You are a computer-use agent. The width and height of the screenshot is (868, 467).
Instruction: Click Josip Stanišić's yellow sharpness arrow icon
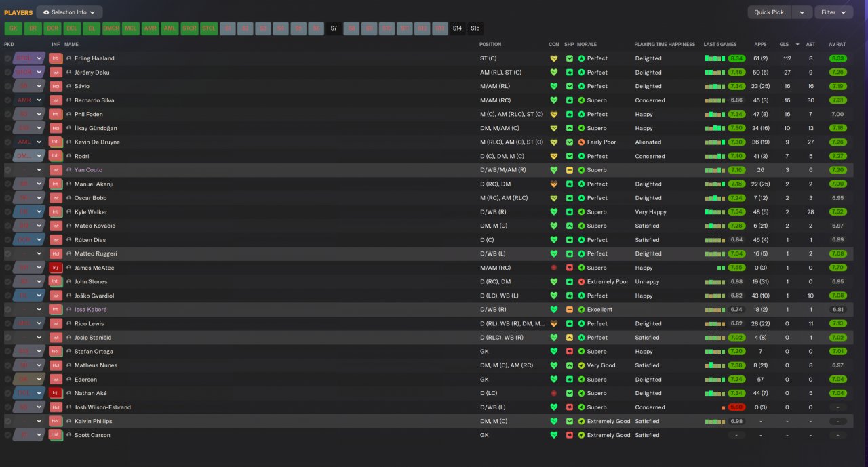pyautogui.click(x=570, y=338)
